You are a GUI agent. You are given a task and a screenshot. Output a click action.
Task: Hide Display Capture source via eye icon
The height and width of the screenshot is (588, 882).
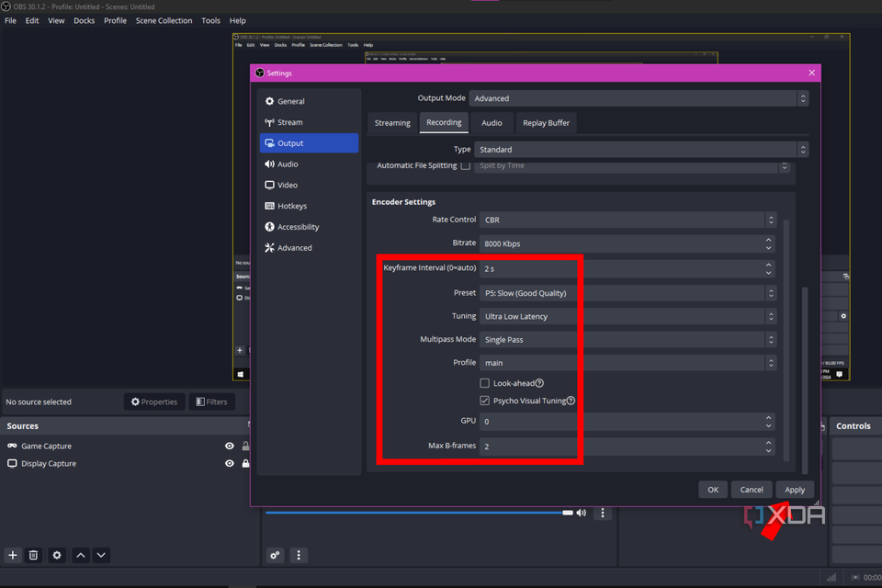coord(230,463)
